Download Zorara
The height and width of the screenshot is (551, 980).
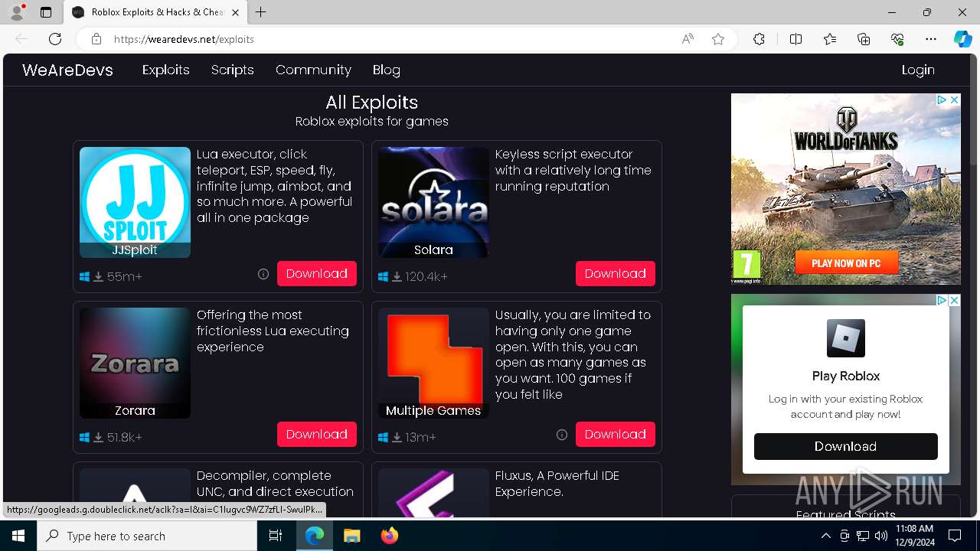point(317,434)
